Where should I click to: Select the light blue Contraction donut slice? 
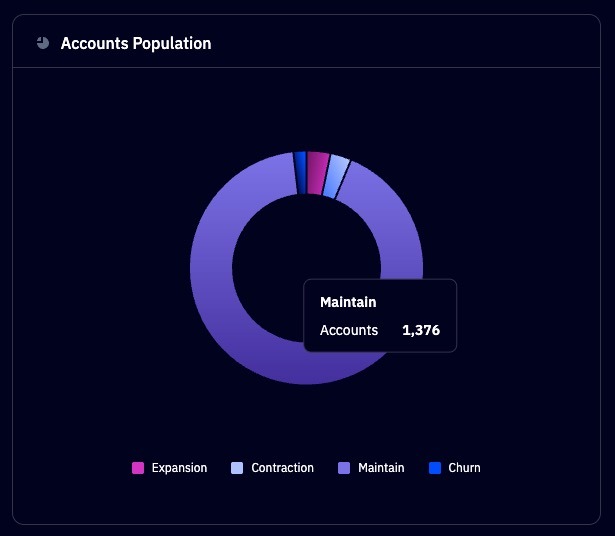pos(336,177)
